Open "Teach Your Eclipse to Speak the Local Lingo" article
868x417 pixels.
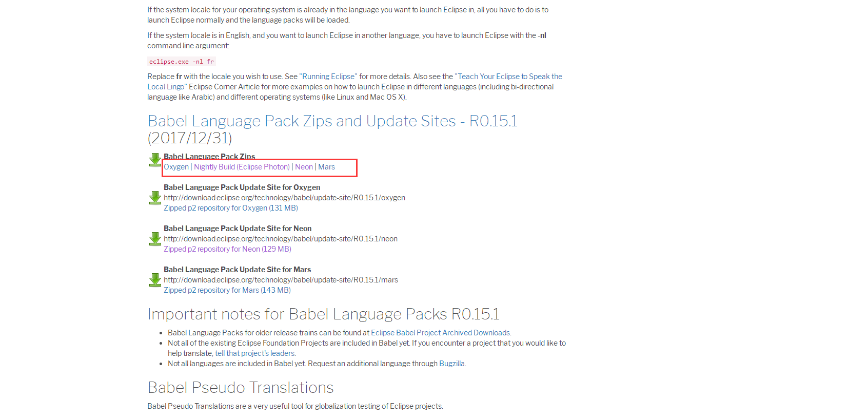[355, 82]
